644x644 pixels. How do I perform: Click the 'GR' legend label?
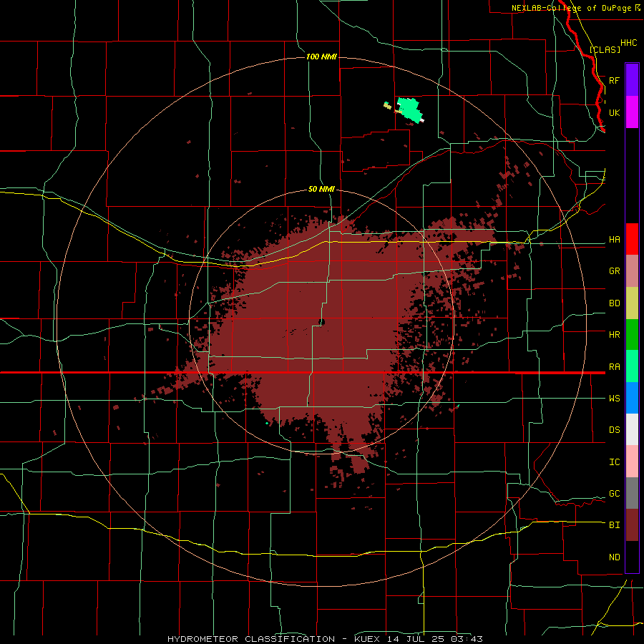[614, 271]
